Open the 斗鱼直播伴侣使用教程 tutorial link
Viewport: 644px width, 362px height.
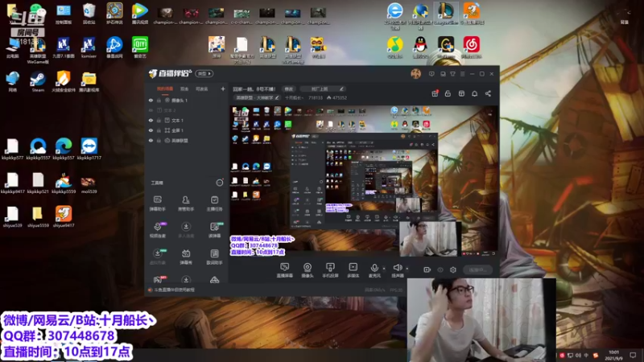[174, 290]
